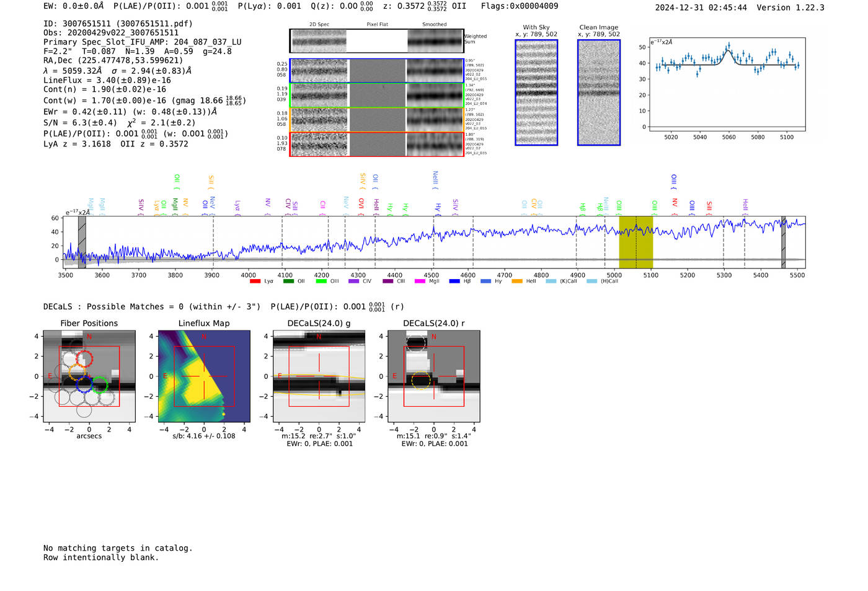Click the (K)CaII legend swatch

pos(551,282)
